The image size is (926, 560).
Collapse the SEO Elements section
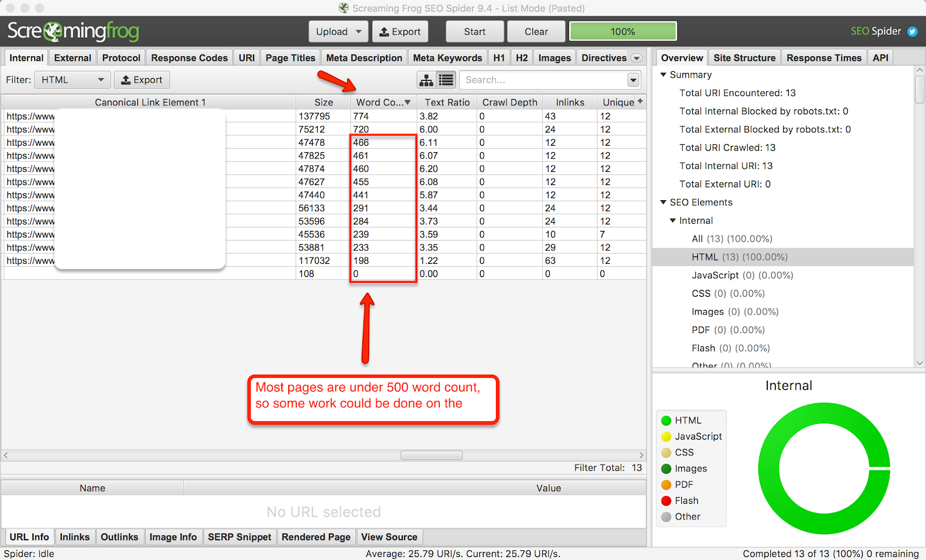click(663, 202)
